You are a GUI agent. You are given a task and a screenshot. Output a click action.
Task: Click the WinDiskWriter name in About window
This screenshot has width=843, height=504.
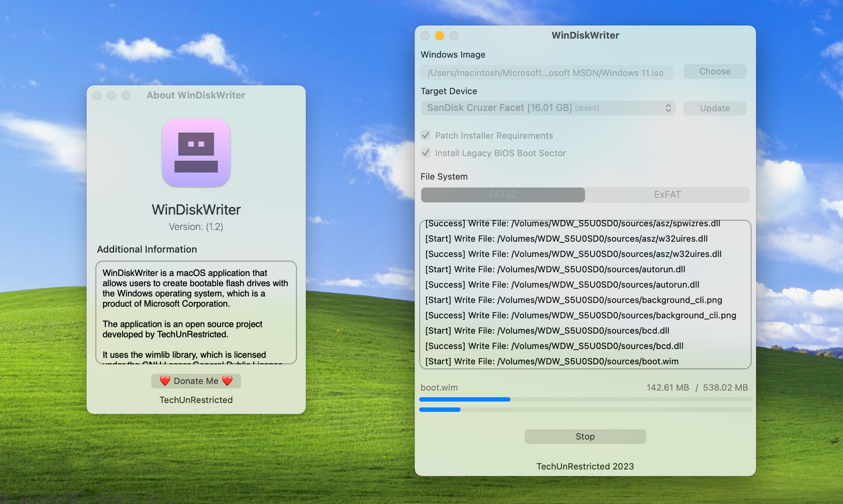[196, 210]
